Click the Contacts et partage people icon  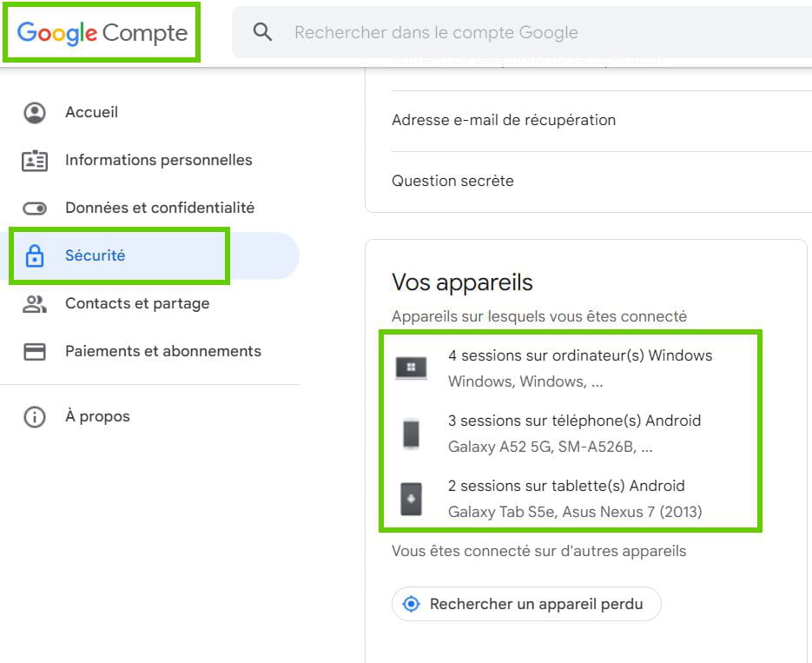coord(35,304)
